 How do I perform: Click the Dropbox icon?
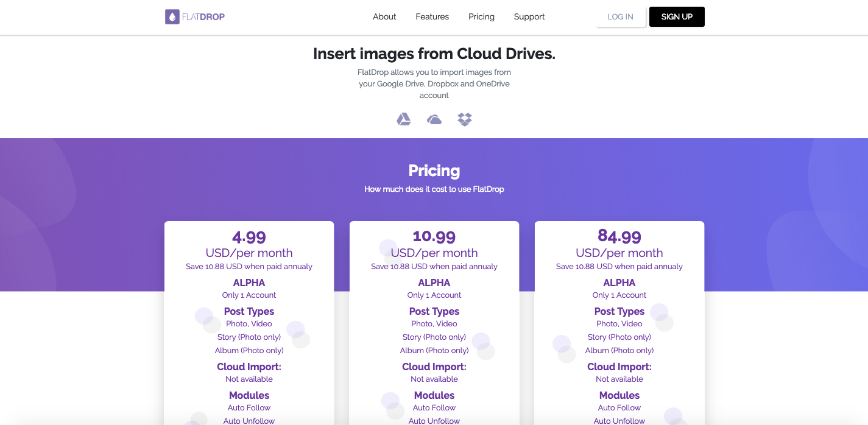click(x=465, y=119)
